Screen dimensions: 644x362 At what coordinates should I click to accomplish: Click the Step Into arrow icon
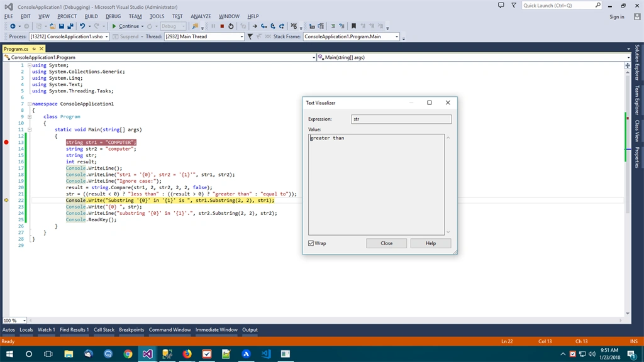[264, 26]
